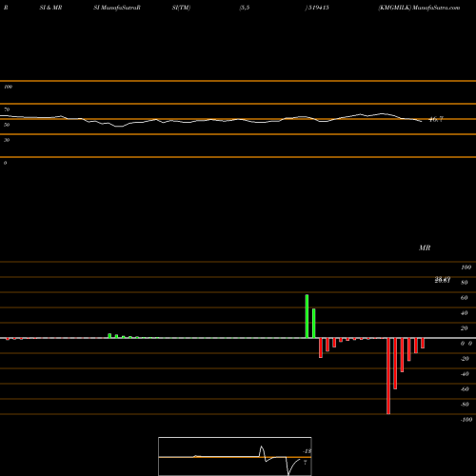Screen dimensions: 476x476
Task: Click the current RSI value 46.7
Action: (436, 119)
